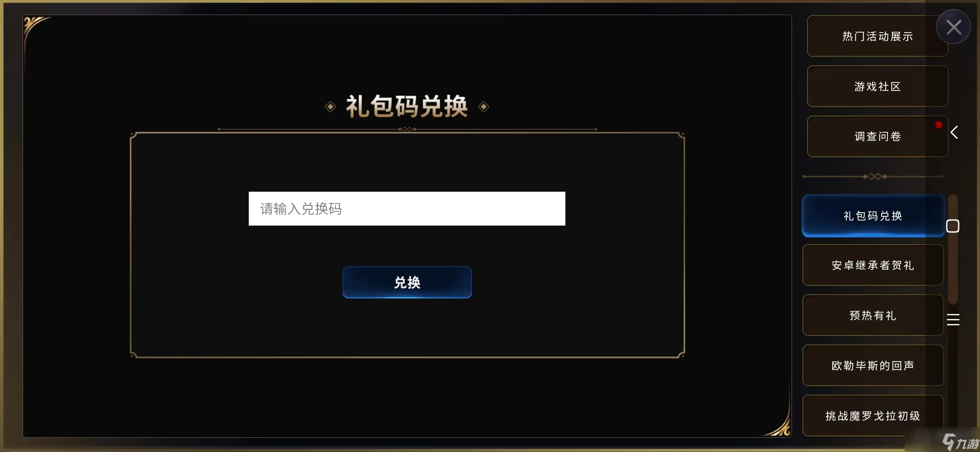This screenshot has width=980, height=452.
Task: Click the 请输入兑换码 input field
Action: [407, 208]
